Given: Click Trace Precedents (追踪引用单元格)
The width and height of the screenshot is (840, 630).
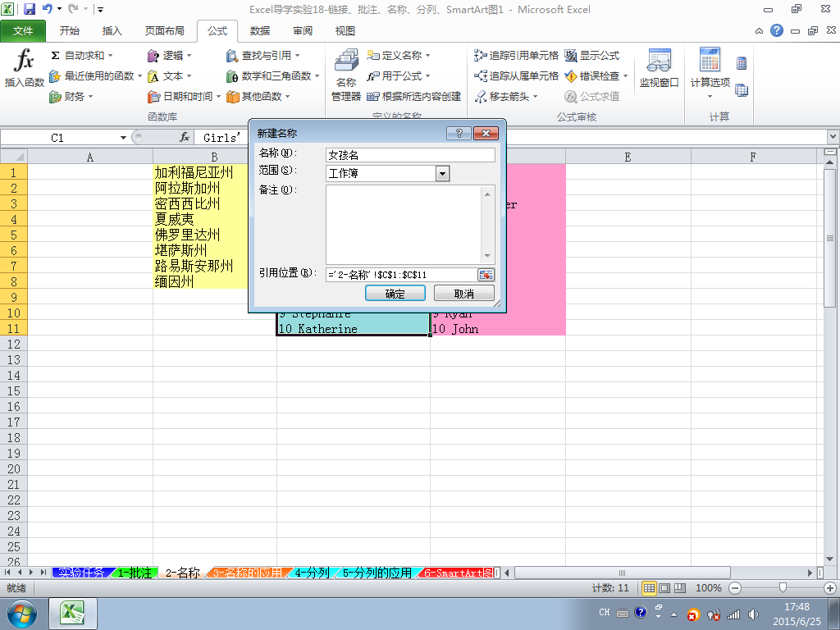Looking at the screenshot, I should pos(516,55).
